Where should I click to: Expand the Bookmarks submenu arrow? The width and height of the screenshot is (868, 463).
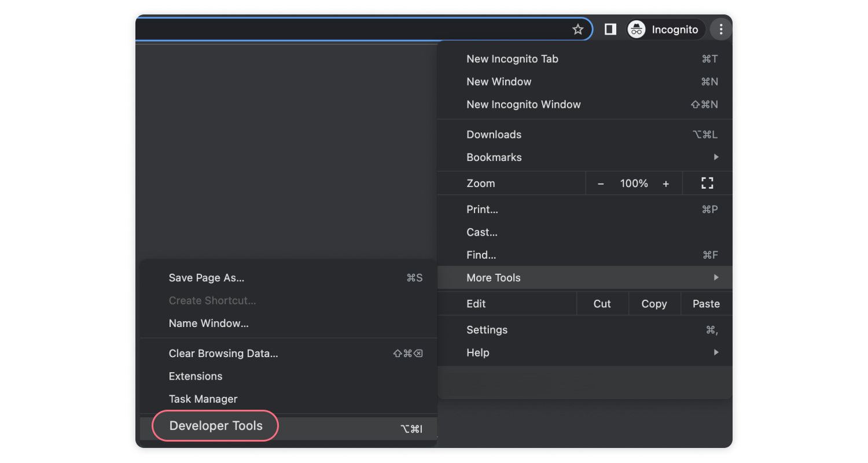click(716, 157)
